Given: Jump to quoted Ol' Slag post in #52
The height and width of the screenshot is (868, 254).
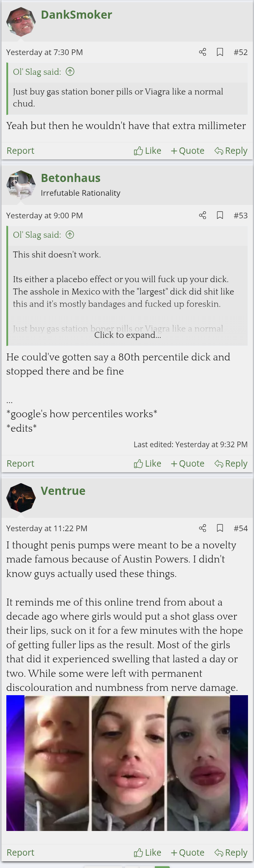Looking at the screenshot, I should coord(70,72).
